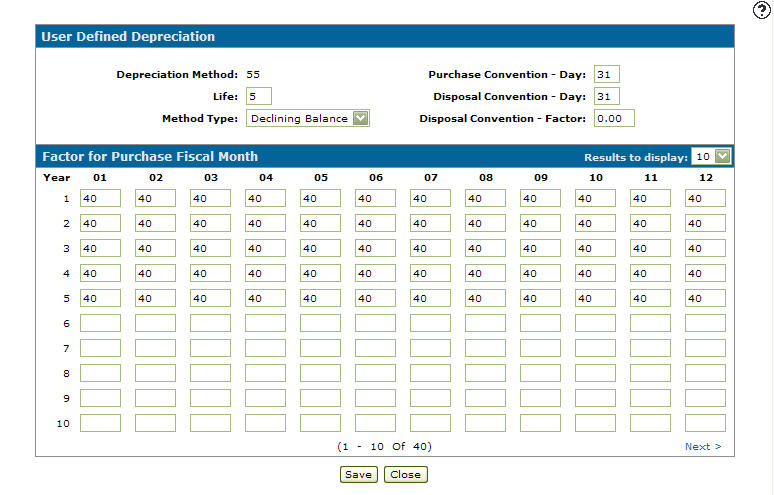
Task: Select Year 1 month 12 factor field
Action: point(705,198)
